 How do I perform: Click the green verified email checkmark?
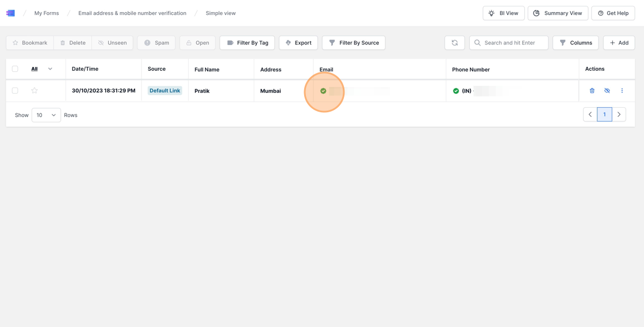pos(323,91)
